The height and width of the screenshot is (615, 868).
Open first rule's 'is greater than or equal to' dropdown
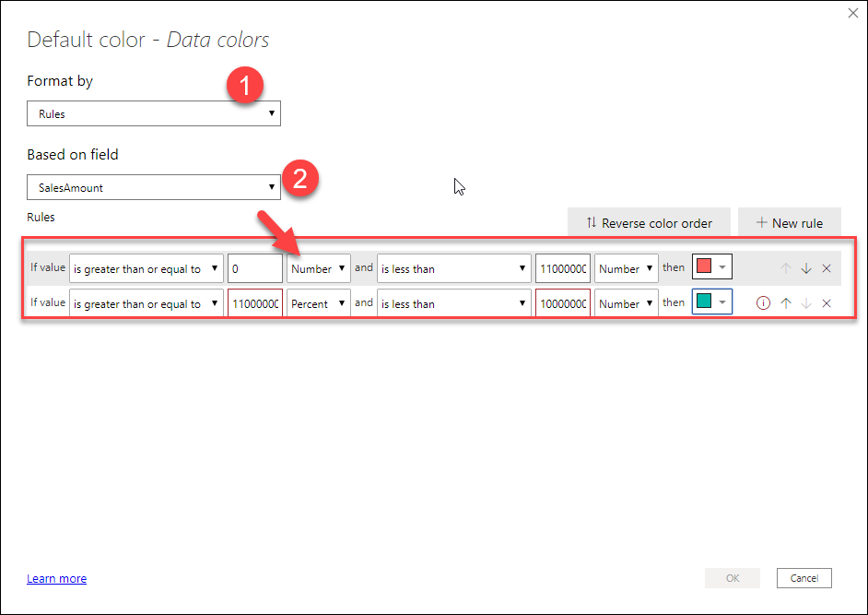coord(147,268)
